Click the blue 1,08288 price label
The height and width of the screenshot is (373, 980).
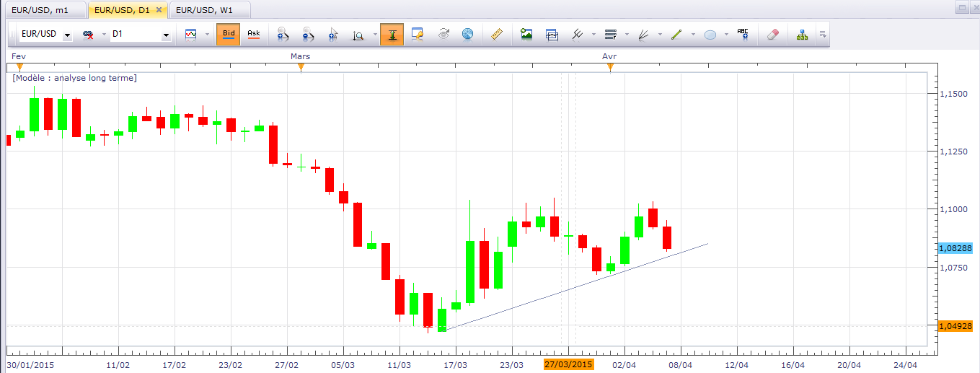coord(955,247)
